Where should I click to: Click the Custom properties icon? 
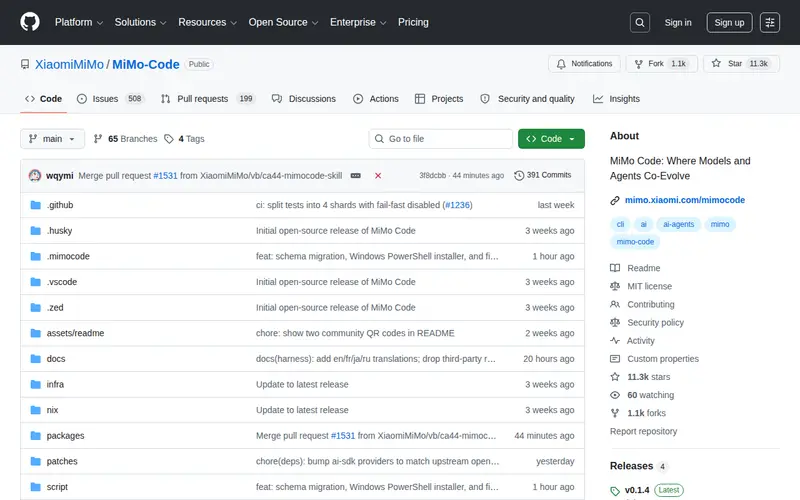click(615, 359)
